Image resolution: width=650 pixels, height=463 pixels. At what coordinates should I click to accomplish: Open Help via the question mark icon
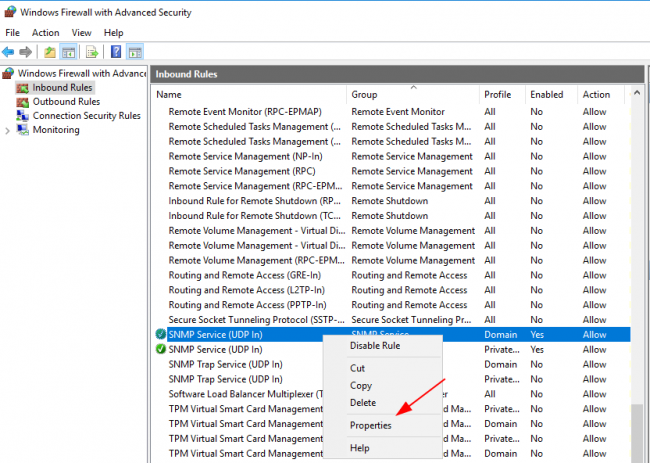point(116,52)
